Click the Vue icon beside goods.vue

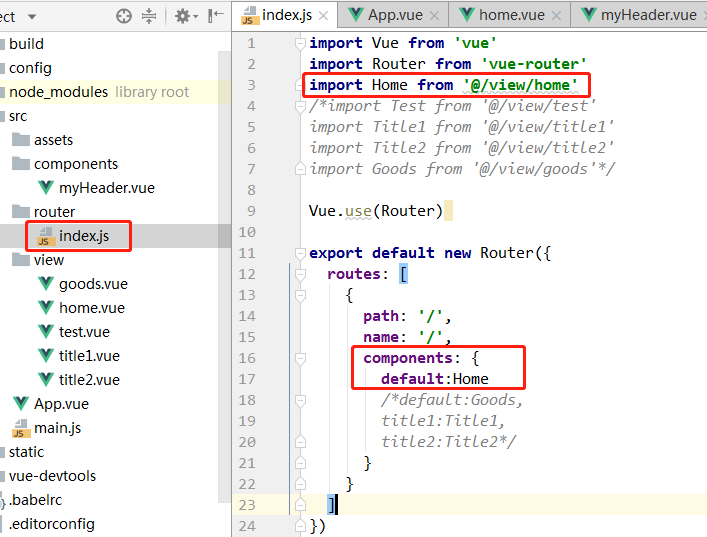[46, 284]
